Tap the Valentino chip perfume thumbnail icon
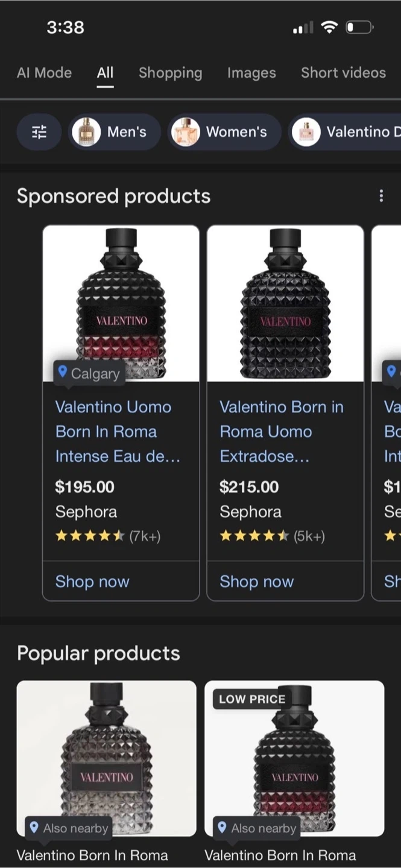This screenshot has height=868, width=401. (x=306, y=131)
